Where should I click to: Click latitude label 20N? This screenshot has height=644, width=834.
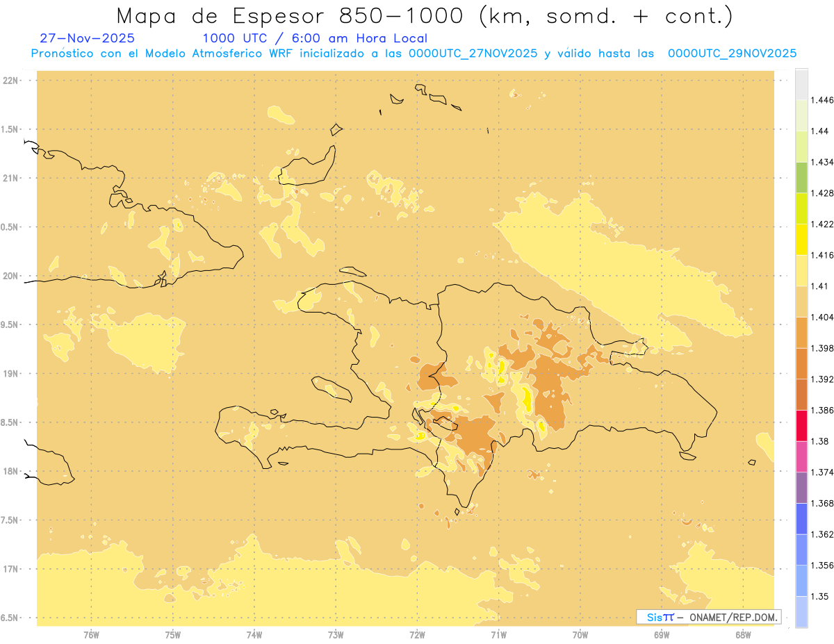(x=11, y=276)
